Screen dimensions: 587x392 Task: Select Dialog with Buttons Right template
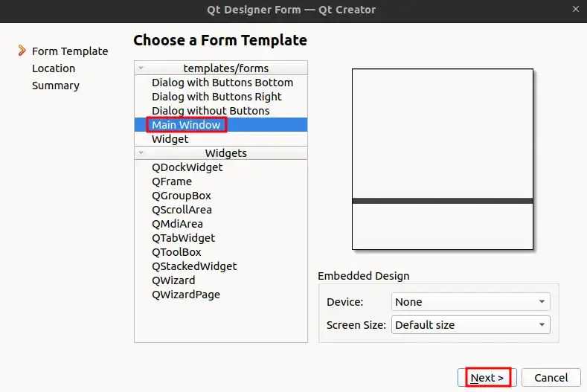click(x=221, y=97)
